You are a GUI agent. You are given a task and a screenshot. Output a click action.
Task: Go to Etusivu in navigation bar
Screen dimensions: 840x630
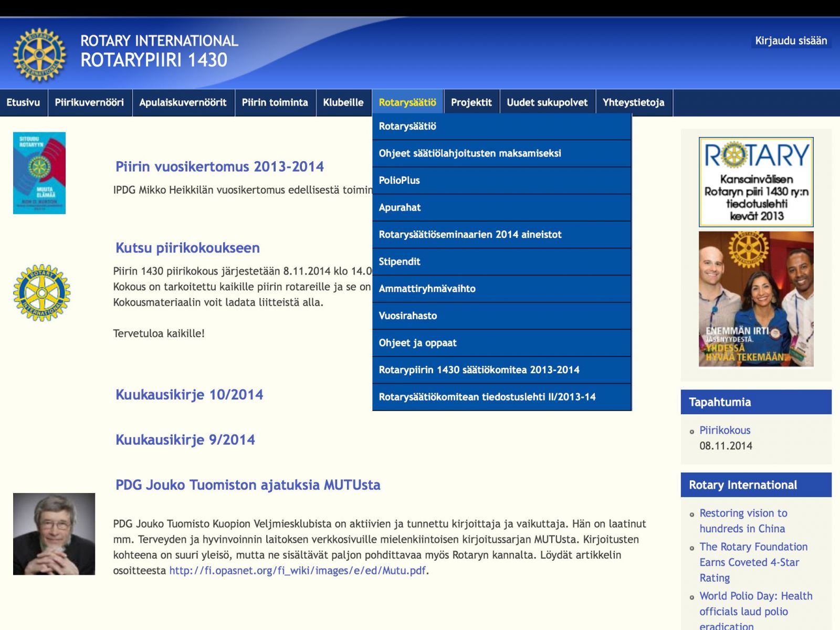(23, 102)
